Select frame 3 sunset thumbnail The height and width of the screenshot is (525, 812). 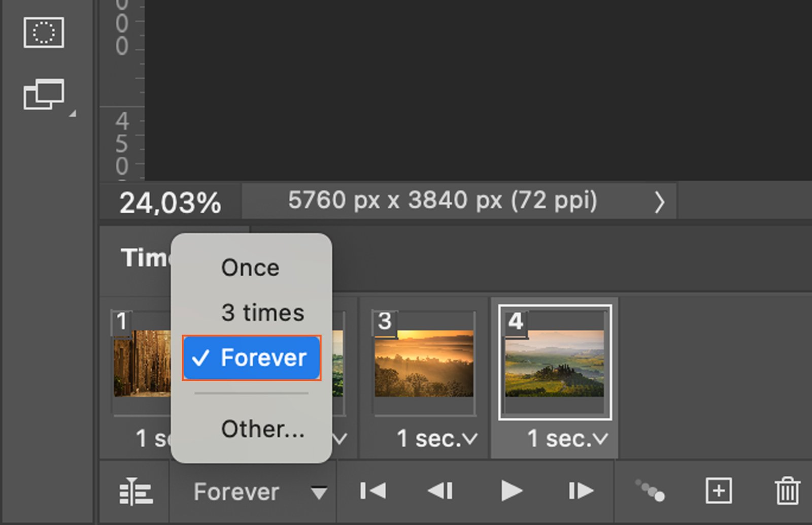[x=424, y=364]
